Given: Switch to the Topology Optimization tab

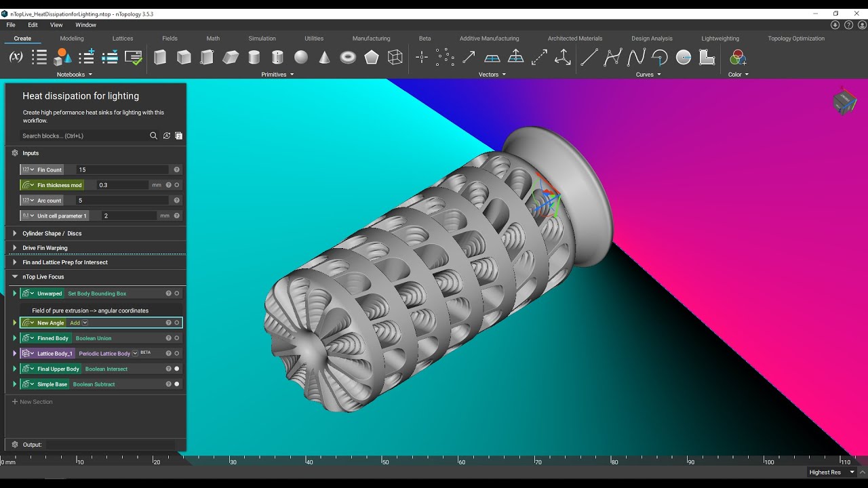Looking at the screenshot, I should [796, 39].
